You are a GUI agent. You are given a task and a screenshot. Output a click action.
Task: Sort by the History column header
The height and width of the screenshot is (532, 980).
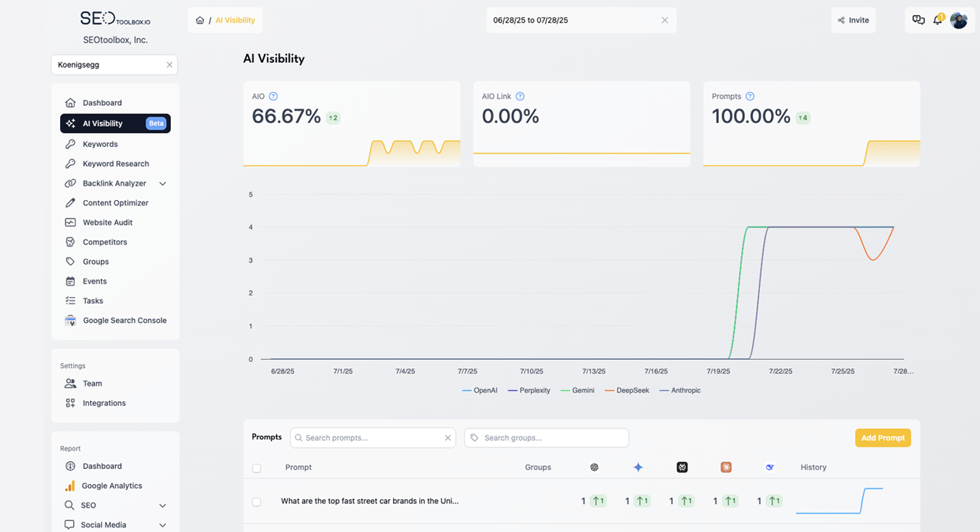[x=813, y=467]
